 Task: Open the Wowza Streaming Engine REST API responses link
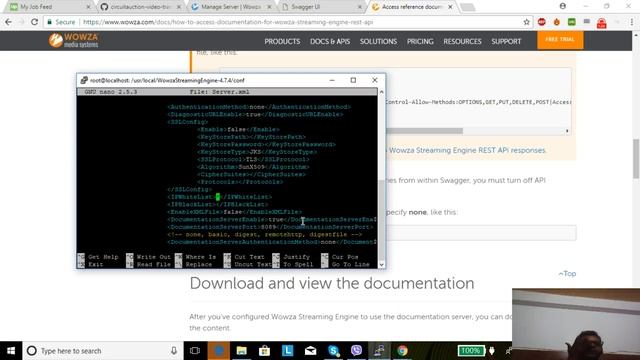pos(467,150)
